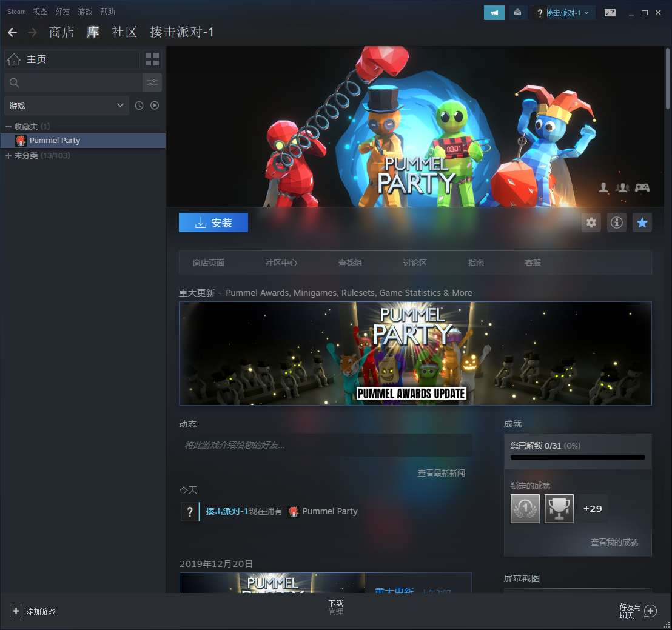Screen dimensions: 672x630
Task: Click 查看最新新闻 link
Action: coord(442,473)
